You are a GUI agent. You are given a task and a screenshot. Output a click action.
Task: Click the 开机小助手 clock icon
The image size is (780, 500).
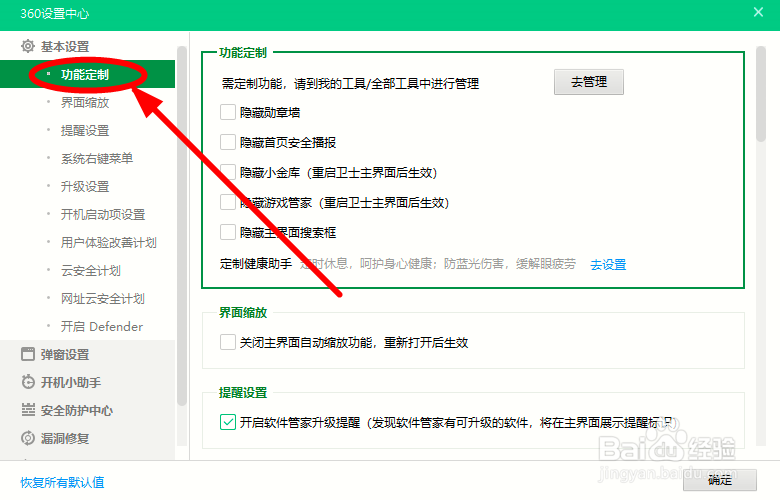[28, 382]
